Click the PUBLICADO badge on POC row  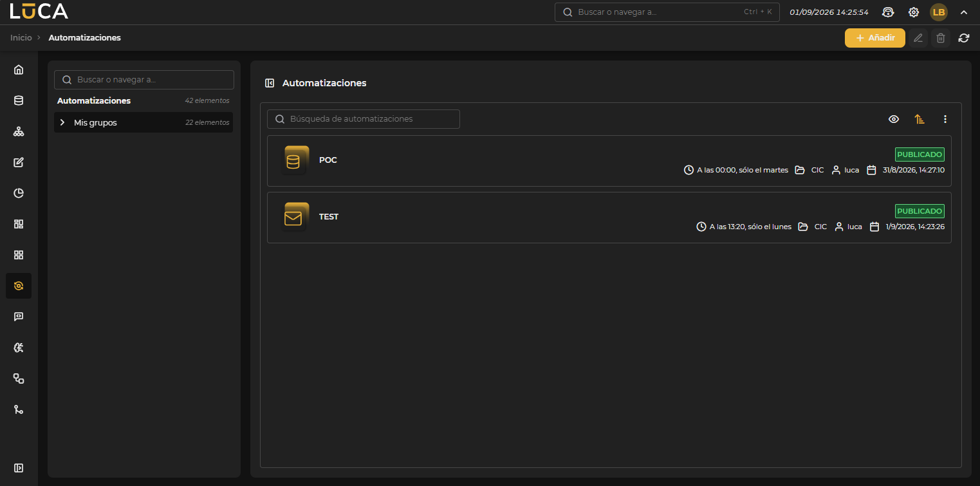pyautogui.click(x=920, y=154)
